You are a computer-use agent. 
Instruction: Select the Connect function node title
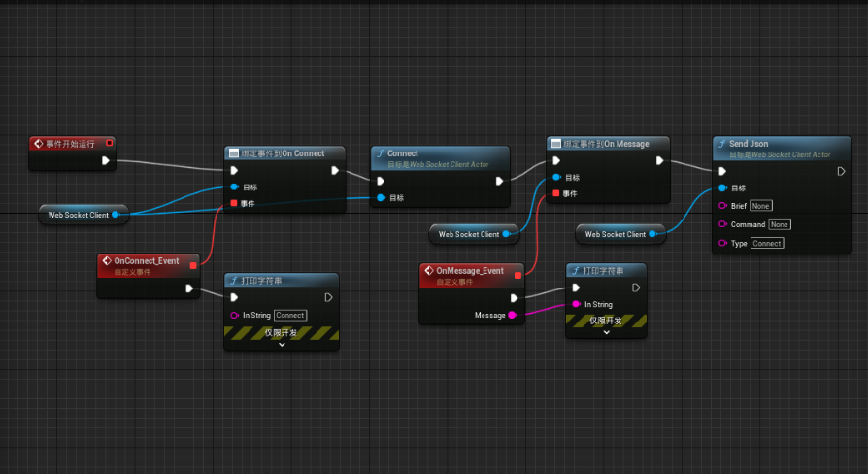[x=403, y=153]
